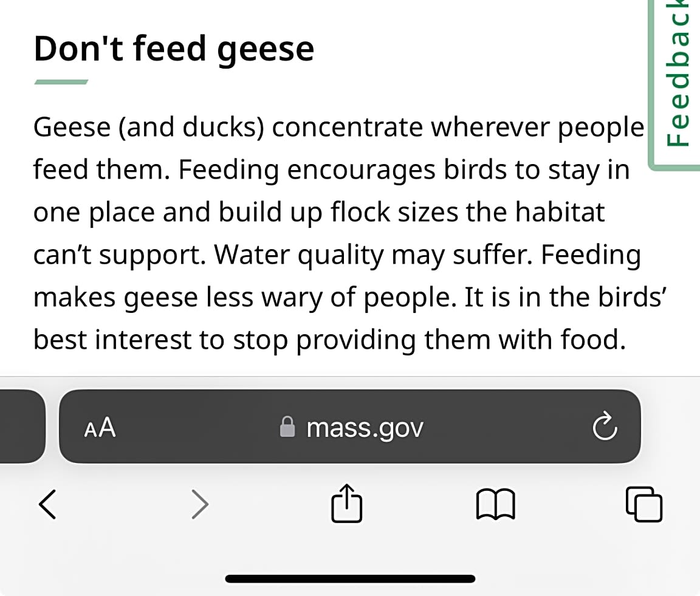700x596 pixels.
Task: Click the "Don't feed geese" heading
Action: 174,49
